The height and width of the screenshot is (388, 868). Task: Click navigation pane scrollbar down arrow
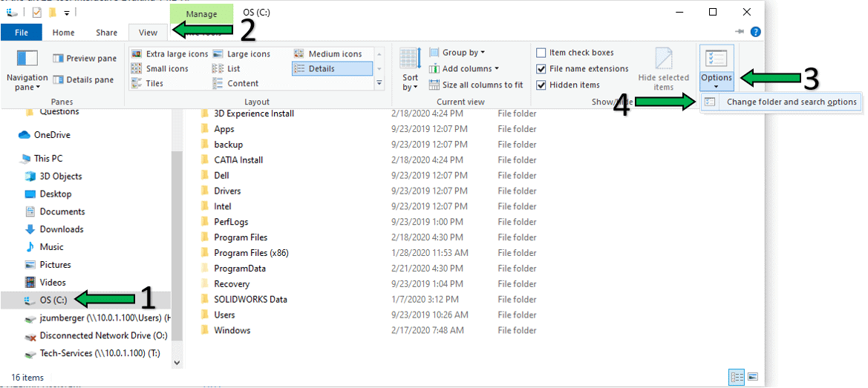[177, 363]
